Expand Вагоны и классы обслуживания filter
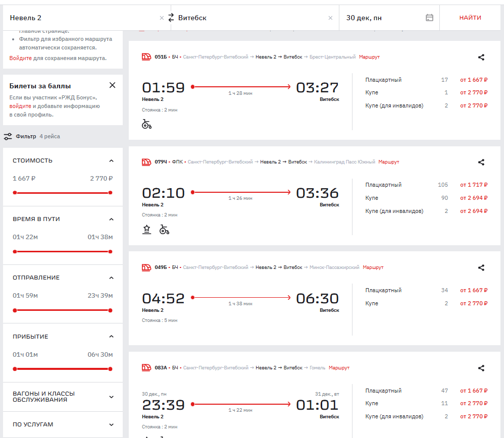This screenshot has height=438, width=504. (111, 397)
